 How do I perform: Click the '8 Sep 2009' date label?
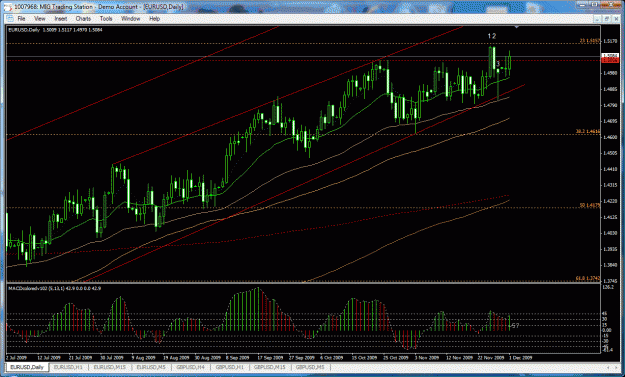[x=239, y=357]
